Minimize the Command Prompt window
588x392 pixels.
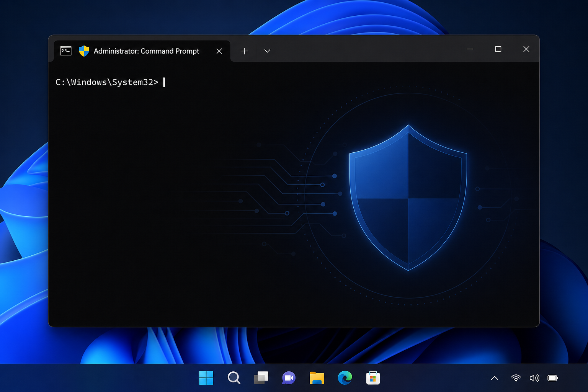point(470,49)
